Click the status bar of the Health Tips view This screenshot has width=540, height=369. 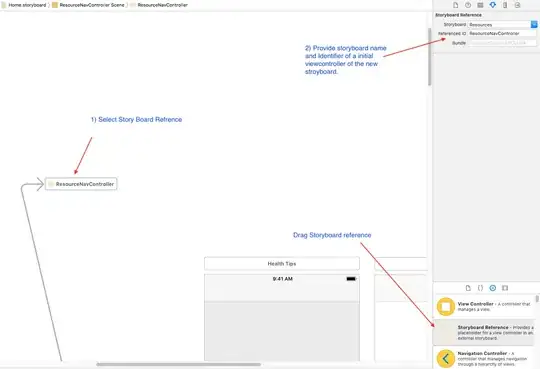(x=282, y=279)
